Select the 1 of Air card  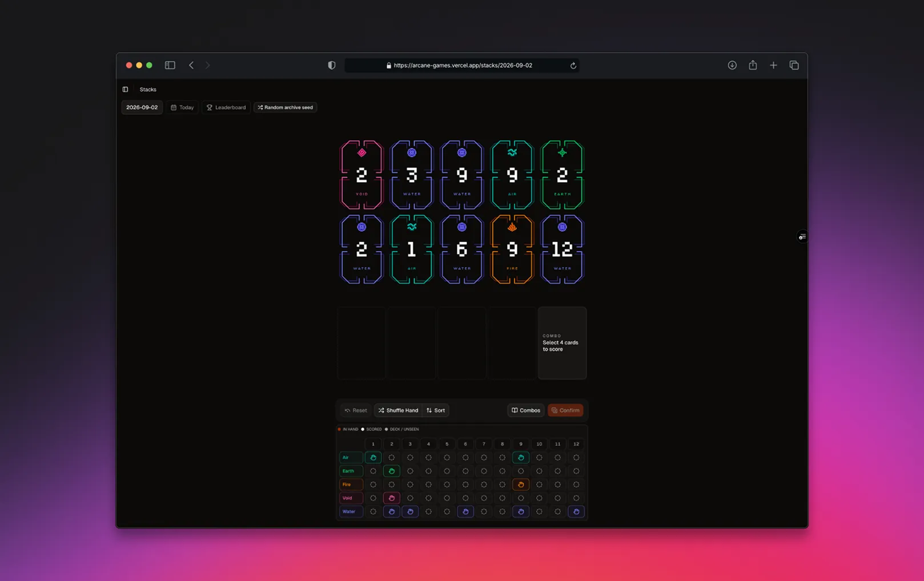412,249
